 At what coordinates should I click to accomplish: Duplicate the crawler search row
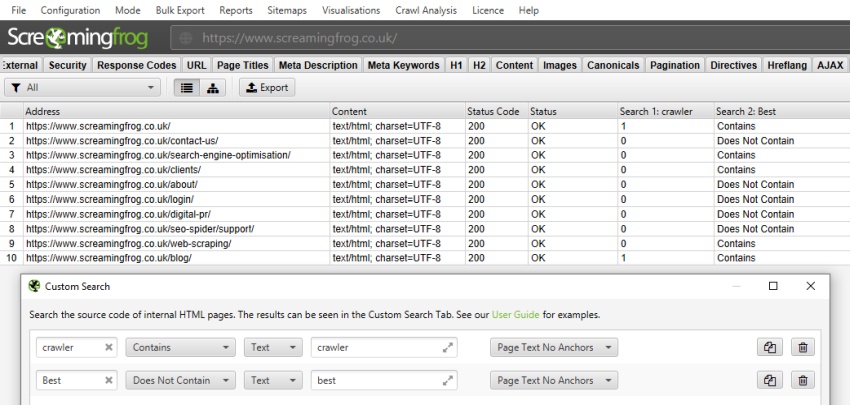pyautogui.click(x=770, y=348)
